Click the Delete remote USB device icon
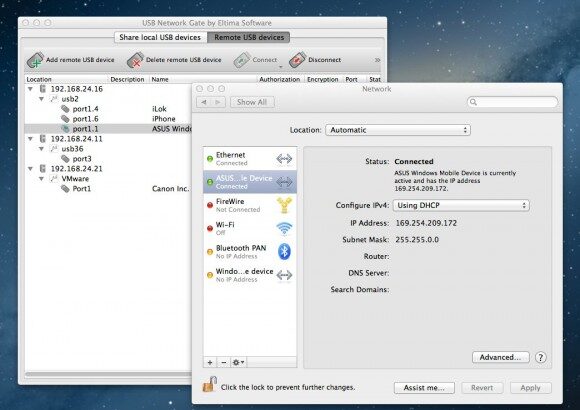The image size is (580, 410). coord(135,60)
